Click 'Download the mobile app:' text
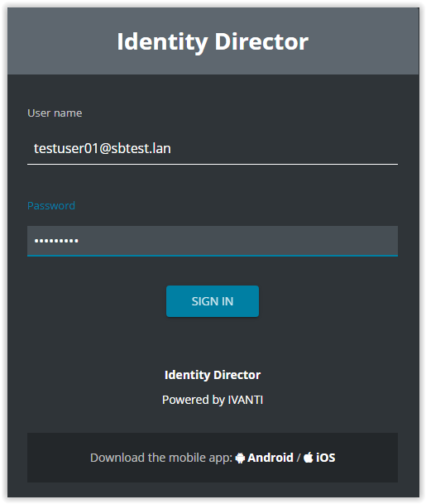426x504 pixels. pyautogui.click(x=161, y=458)
